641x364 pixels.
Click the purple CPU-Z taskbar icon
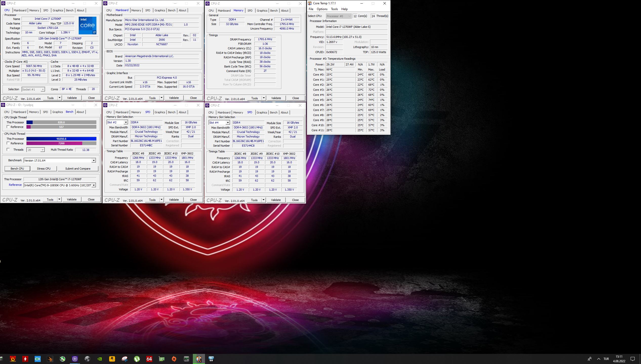pos(75,359)
